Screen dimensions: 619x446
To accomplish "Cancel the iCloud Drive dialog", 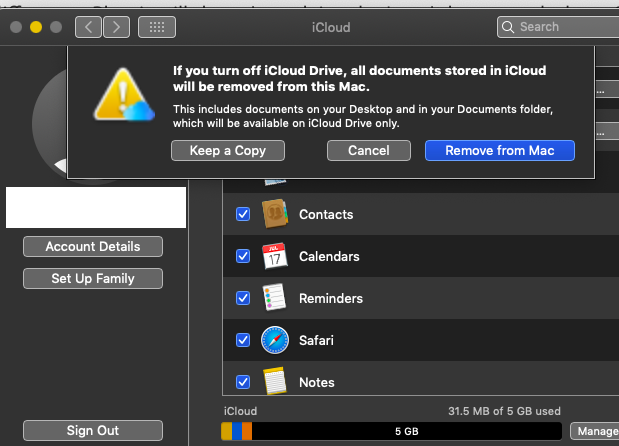I will 369,150.
